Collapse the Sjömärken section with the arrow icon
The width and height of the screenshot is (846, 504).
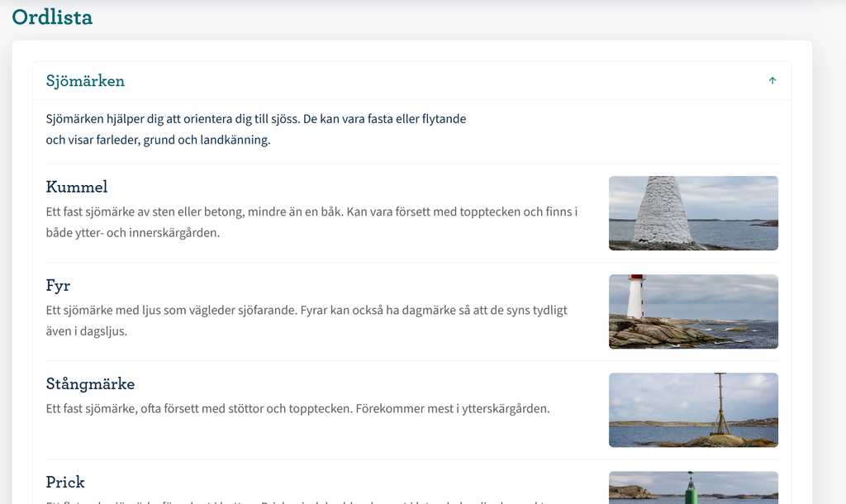coord(772,81)
